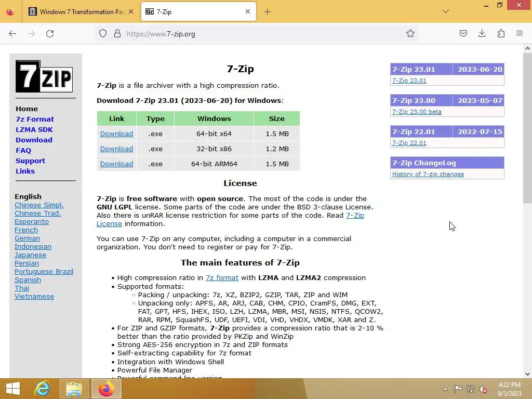Click the scrollbar down arrow
Image resolution: width=532 pixels, height=399 pixels.
527,374
